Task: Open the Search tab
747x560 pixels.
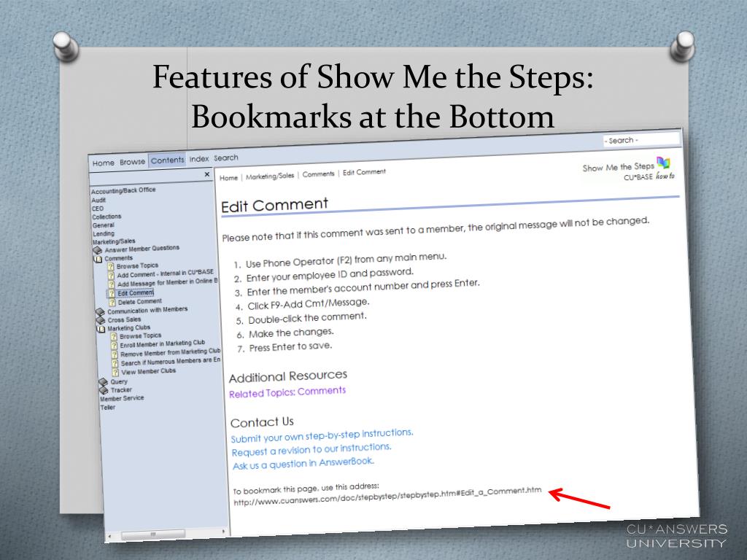Action: pyautogui.click(x=226, y=157)
